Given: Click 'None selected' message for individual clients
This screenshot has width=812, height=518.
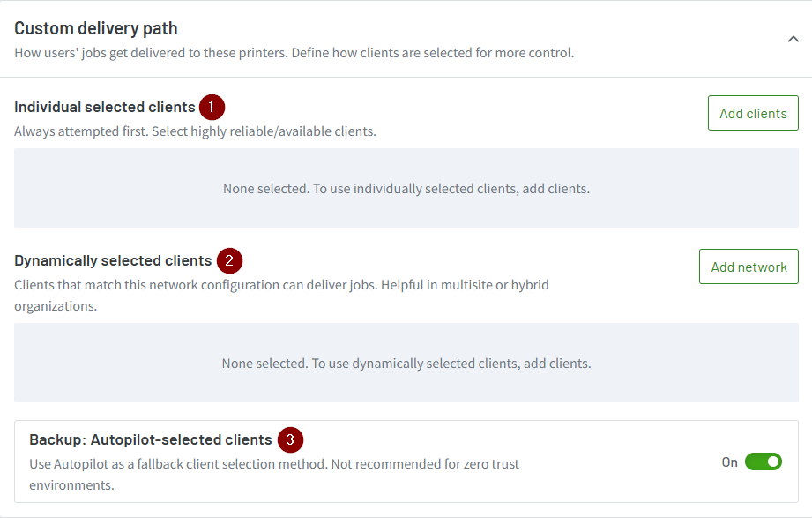Looking at the screenshot, I should click(406, 189).
